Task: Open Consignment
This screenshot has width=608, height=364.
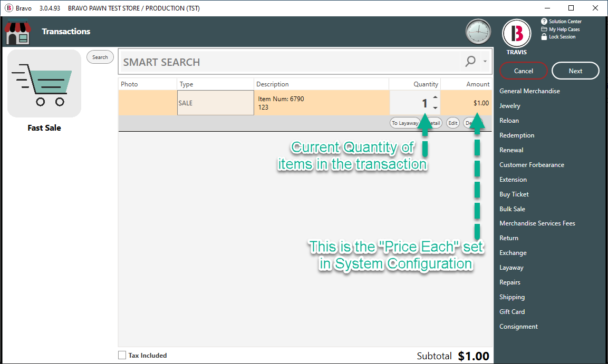Action: 518,327
